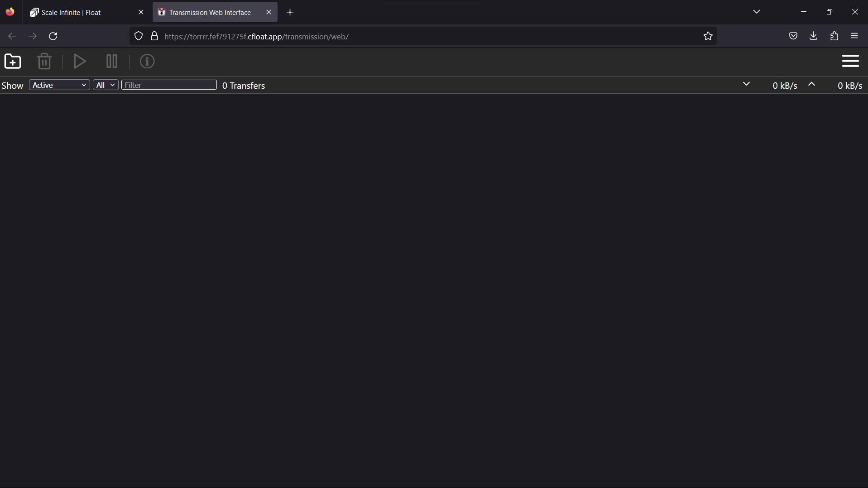Image resolution: width=868 pixels, height=488 pixels.
Task: Open the Transmission hamburger menu
Action: coord(850,61)
